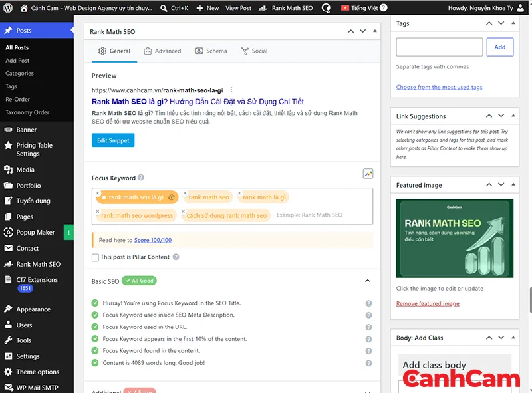Screen dimensions: 532x393
Task: Click the user avatar icon
Action: [x=520, y=8]
